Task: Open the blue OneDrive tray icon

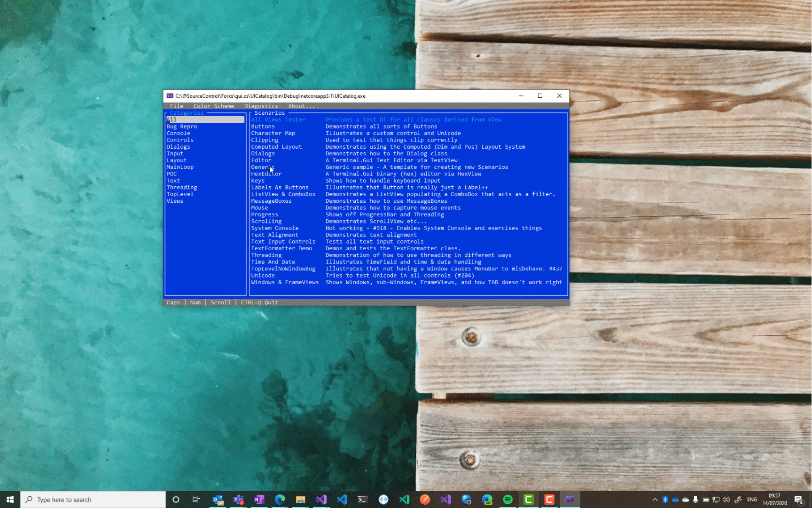Action: click(675, 500)
